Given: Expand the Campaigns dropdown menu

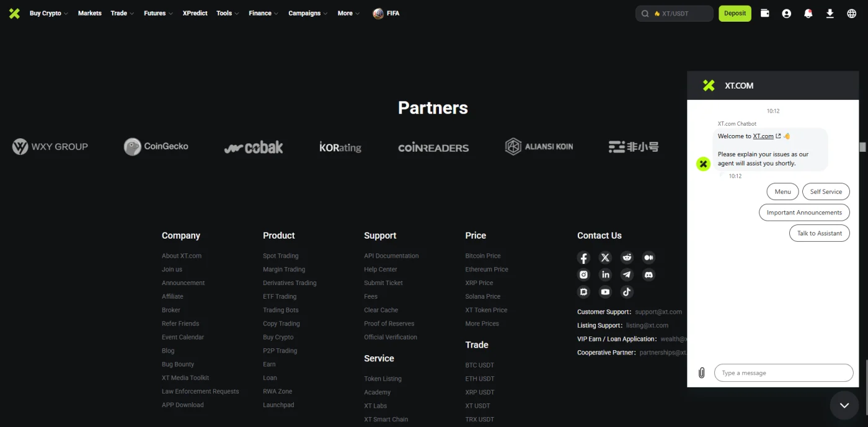Looking at the screenshot, I should pyautogui.click(x=308, y=13).
